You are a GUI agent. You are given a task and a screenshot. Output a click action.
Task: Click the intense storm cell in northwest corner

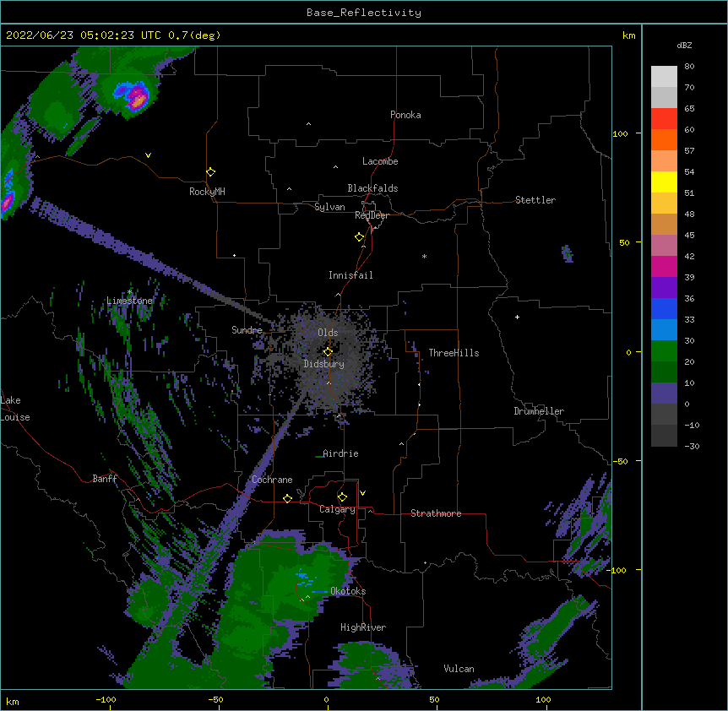133,95
